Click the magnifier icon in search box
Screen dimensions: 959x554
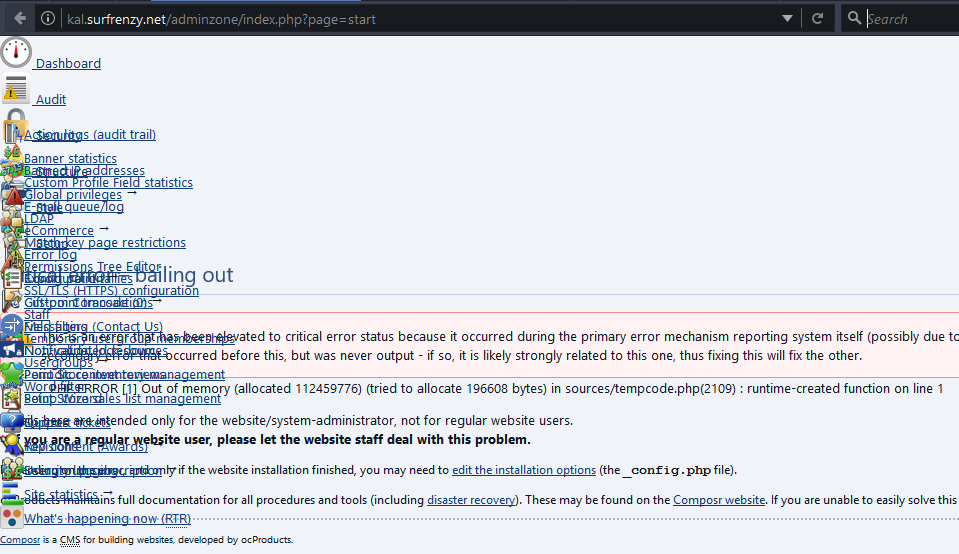click(853, 18)
